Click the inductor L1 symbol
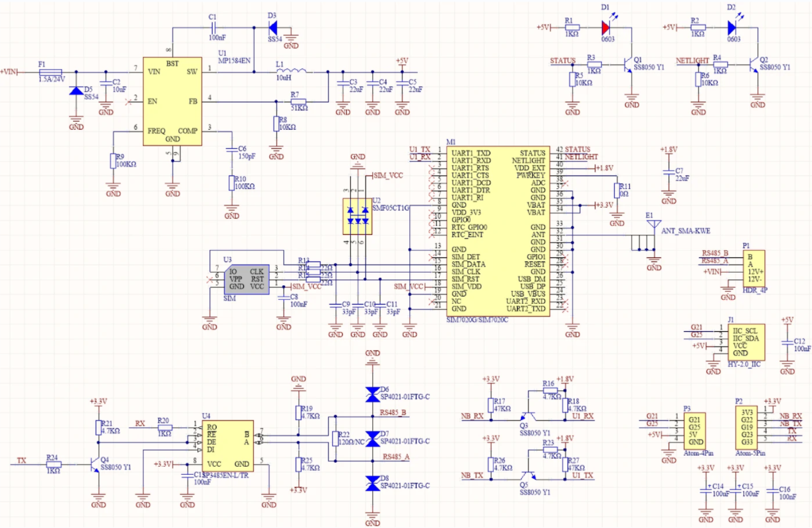This screenshot has width=812, height=528. 292,72
